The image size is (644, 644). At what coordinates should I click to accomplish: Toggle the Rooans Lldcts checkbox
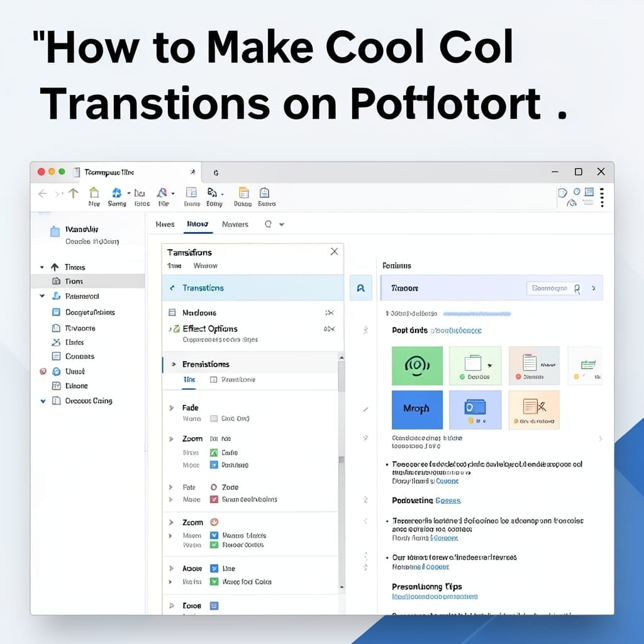coord(214,535)
